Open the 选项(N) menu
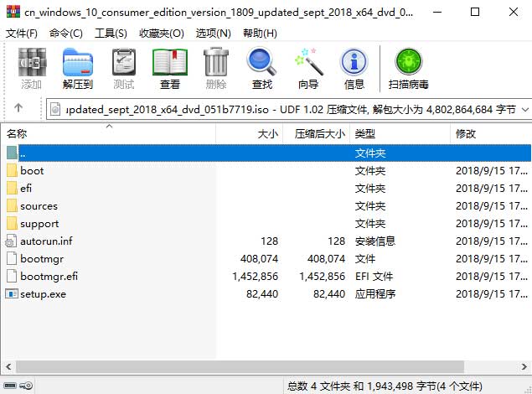The height and width of the screenshot is (394, 532). coord(214,34)
